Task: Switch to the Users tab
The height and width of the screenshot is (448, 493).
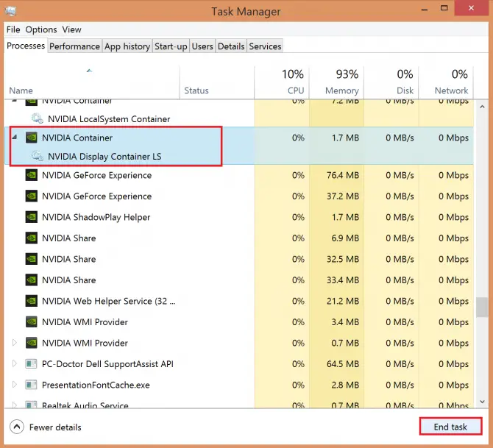Action: 202,46
